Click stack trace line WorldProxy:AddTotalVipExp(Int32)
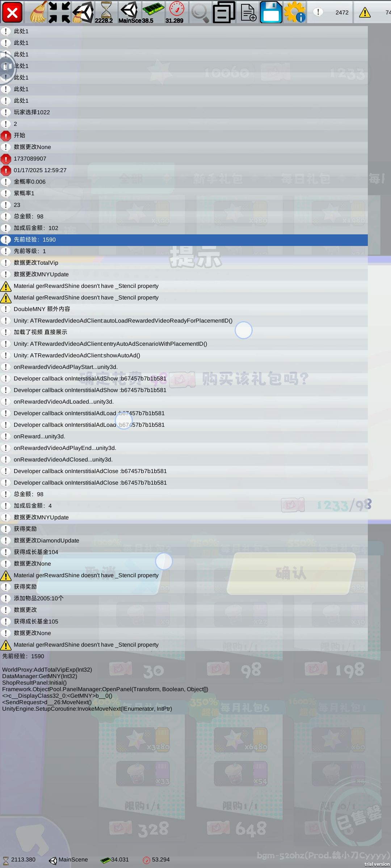 click(x=47, y=670)
